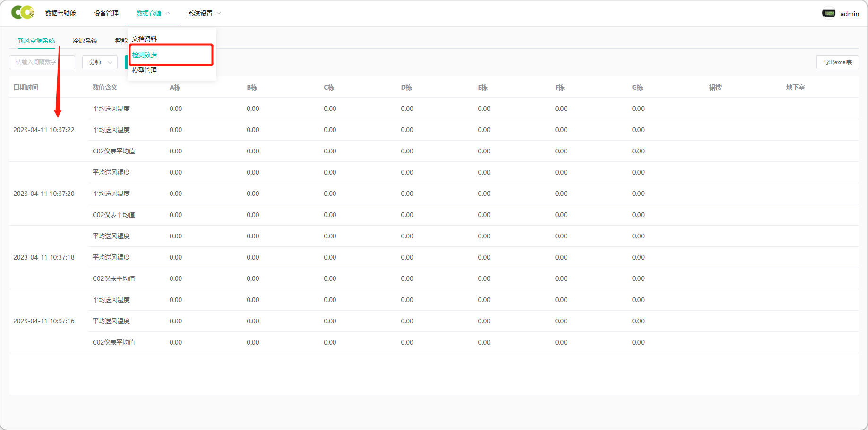Focus the 请输入间隔数字 input field

point(42,62)
